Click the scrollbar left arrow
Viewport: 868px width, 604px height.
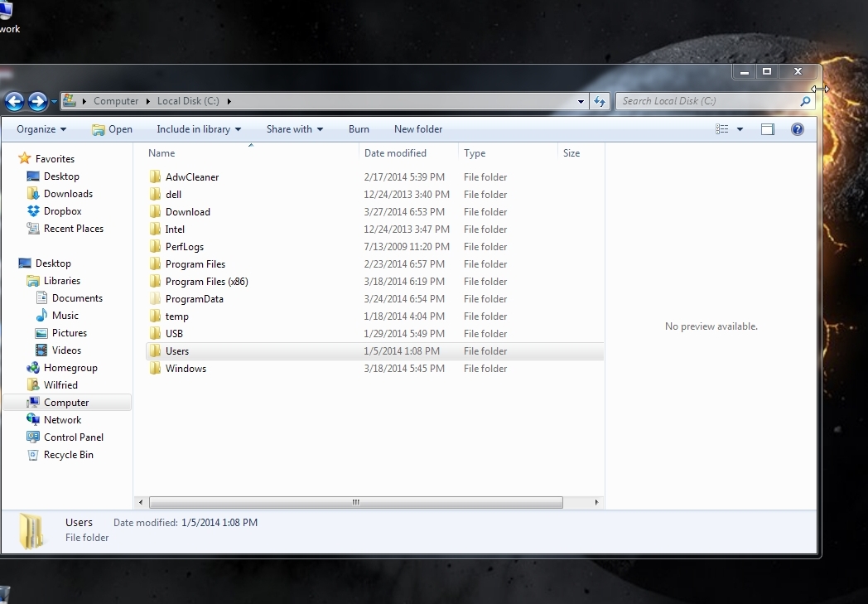141,503
